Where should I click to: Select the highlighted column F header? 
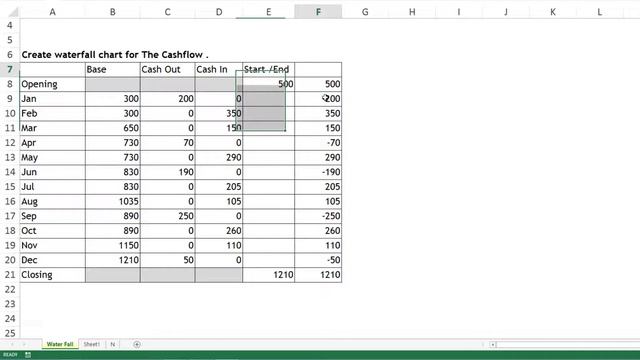(318, 12)
